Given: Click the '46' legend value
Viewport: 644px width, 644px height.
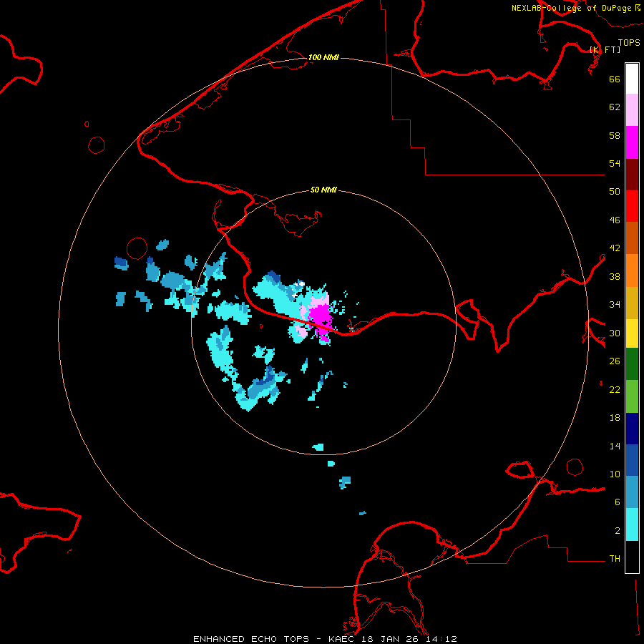Looking at the screenshot, I should point(615,220).
